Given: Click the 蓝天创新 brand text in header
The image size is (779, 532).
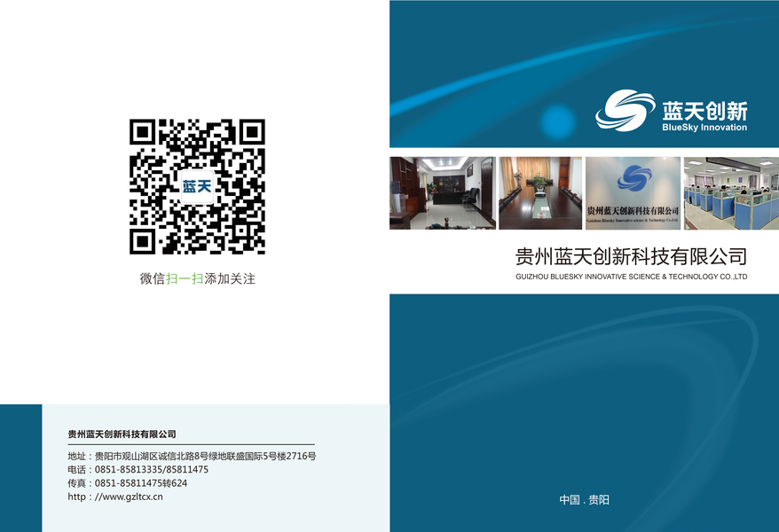Looking at the screenshot, I should click(x=704, y=111).
